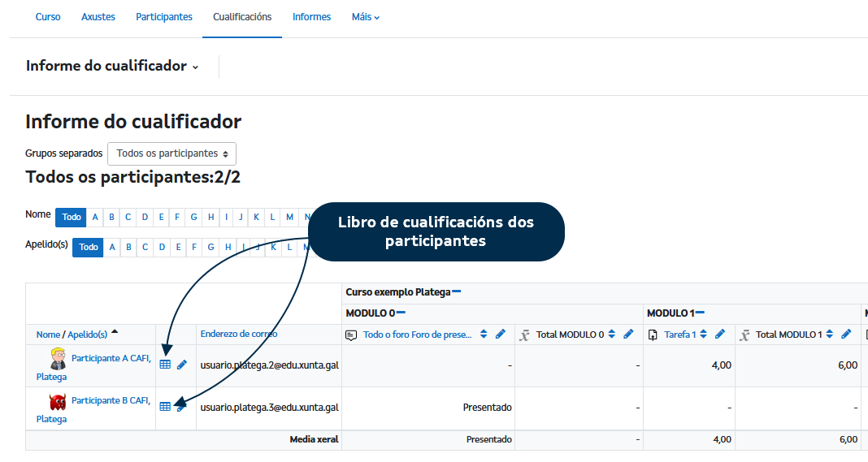This screenshot has height=462, width=868.
Task: Open Participante B's user grade report icon
Action: point(165,407)
